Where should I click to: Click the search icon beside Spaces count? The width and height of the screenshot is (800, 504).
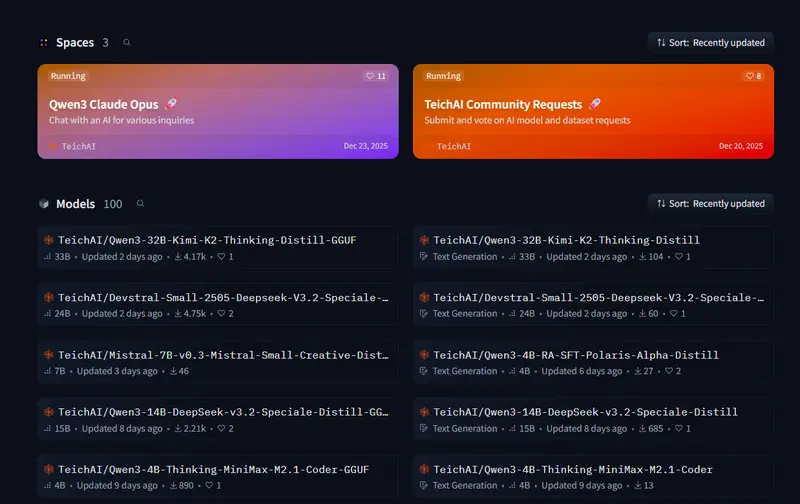tap(126, 43)
